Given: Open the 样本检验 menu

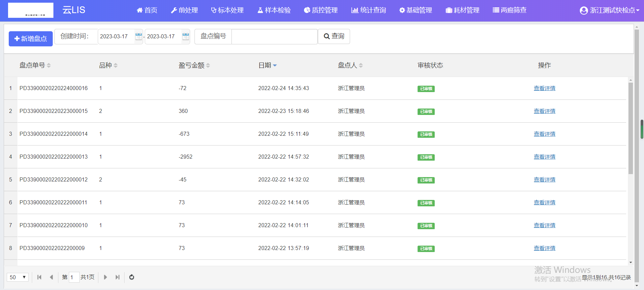Looking at the screenshot, I should coord(274,10).
